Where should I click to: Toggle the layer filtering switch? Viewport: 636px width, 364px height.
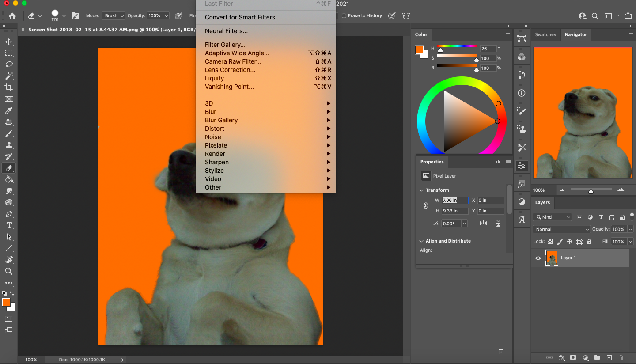(632, 216)
